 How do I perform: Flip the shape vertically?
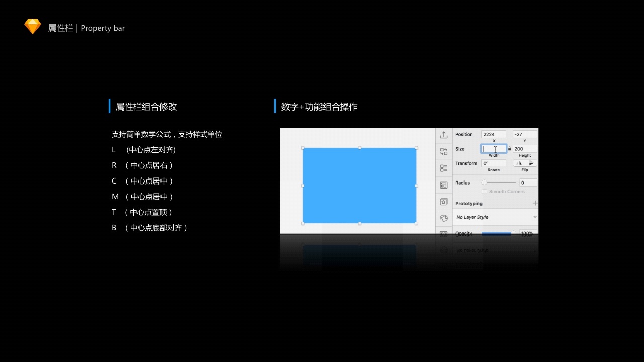tap(531, 163)
